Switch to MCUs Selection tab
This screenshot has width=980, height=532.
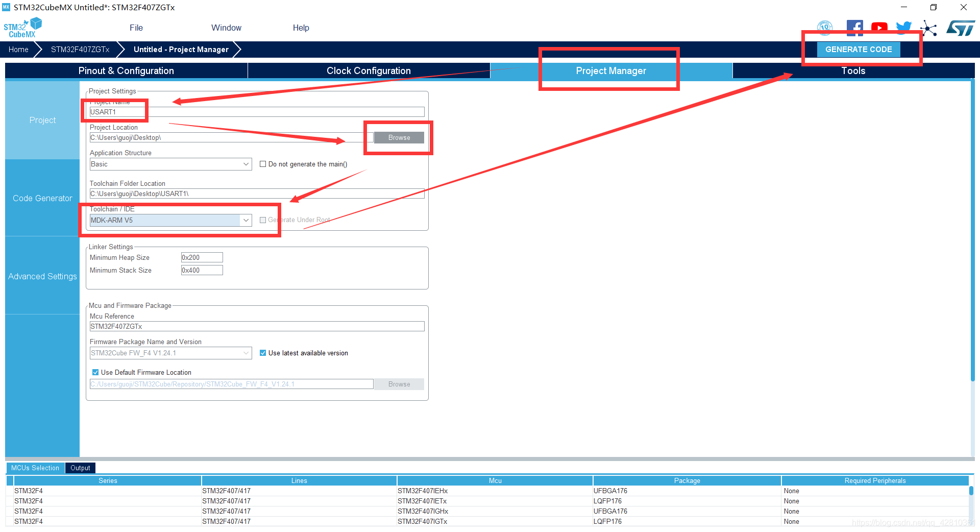[x=35, y=468]
